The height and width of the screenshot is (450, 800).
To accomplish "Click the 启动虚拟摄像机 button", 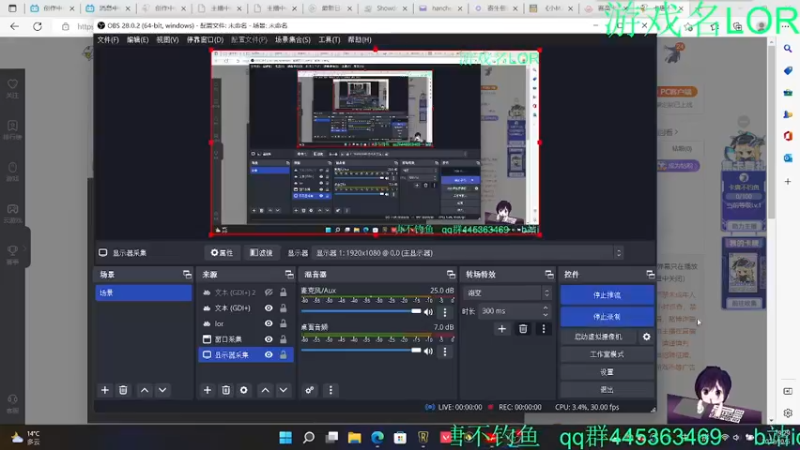I will (598, 337).
